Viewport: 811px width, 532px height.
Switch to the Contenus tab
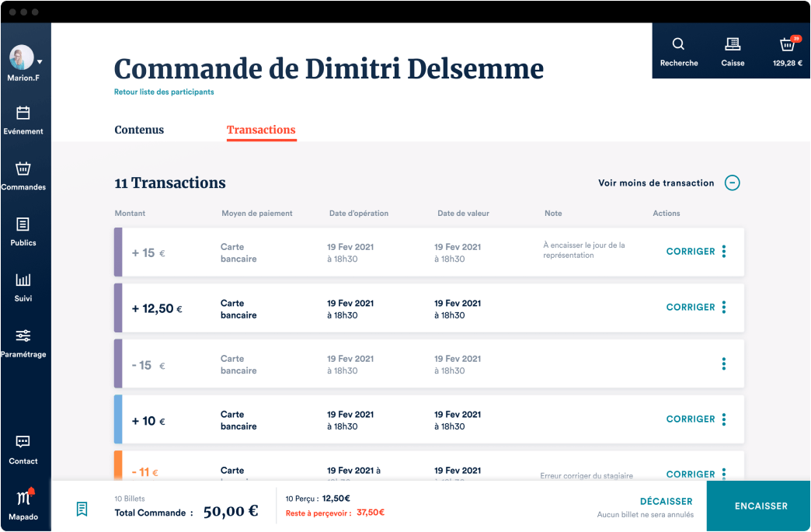pyautogui.click(x=139, y=130)
